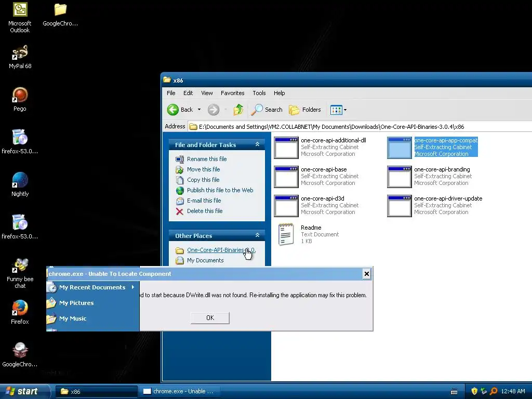Select one-core-api-base file
532x399 pixels.
(316, 177)
